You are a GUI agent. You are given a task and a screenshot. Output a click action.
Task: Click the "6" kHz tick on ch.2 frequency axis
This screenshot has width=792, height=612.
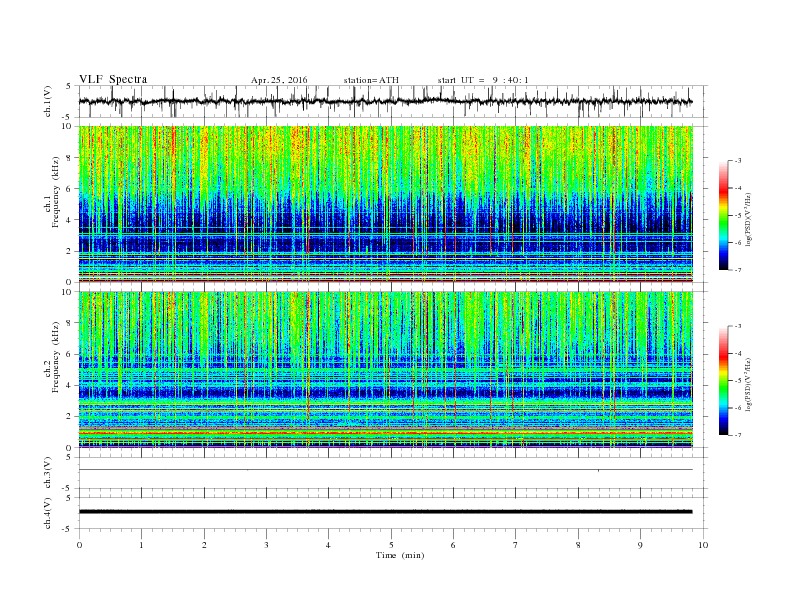[70, 354]
